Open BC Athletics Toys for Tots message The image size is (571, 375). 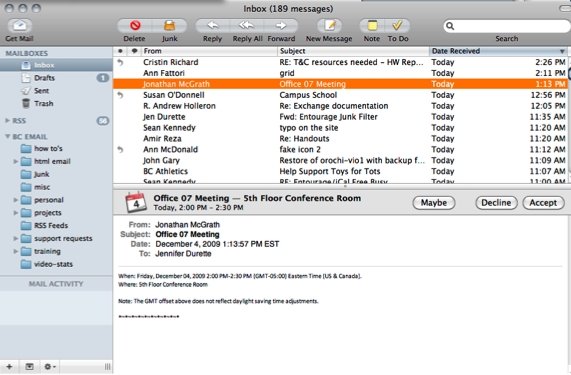click(x=340, y=171)
